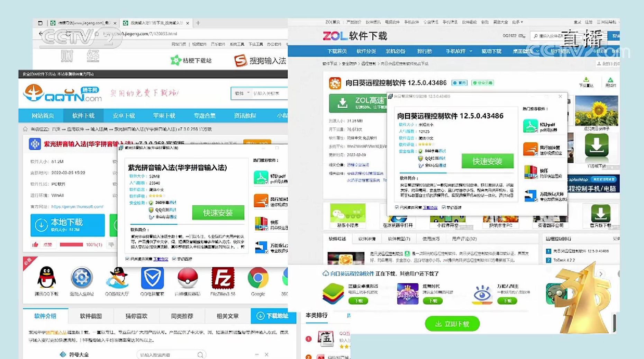Viewport: 644px width, 359px height.
Task: Toggle agreement checkbox in 向日葵 installer
Action: [397, 207]
